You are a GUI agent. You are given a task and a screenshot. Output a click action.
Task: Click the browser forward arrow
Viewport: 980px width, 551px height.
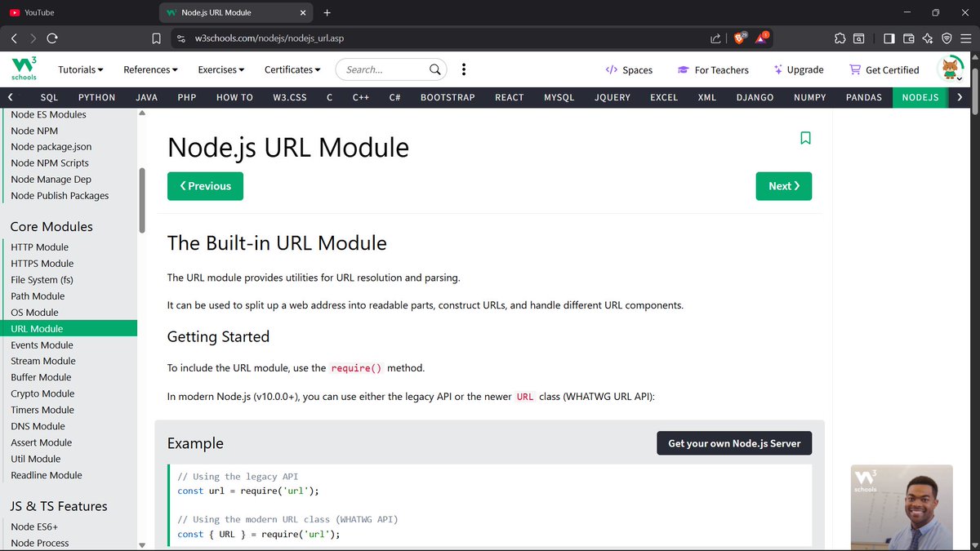33,38
